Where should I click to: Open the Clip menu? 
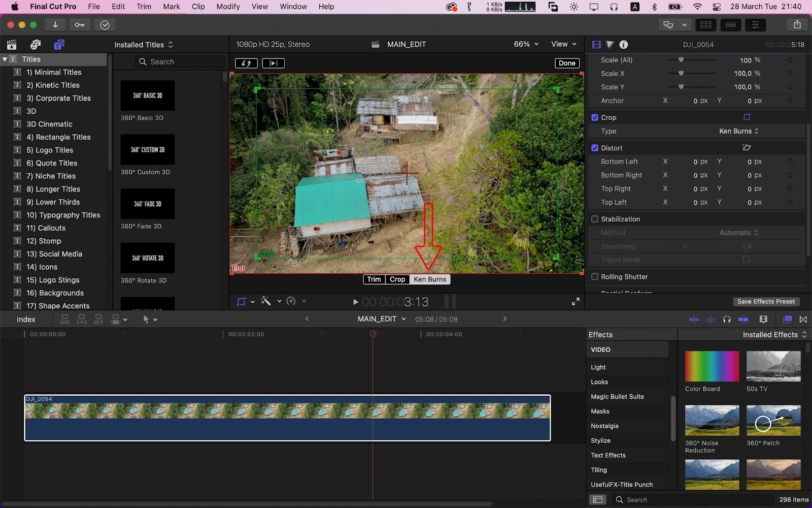(x=198, y=7)
